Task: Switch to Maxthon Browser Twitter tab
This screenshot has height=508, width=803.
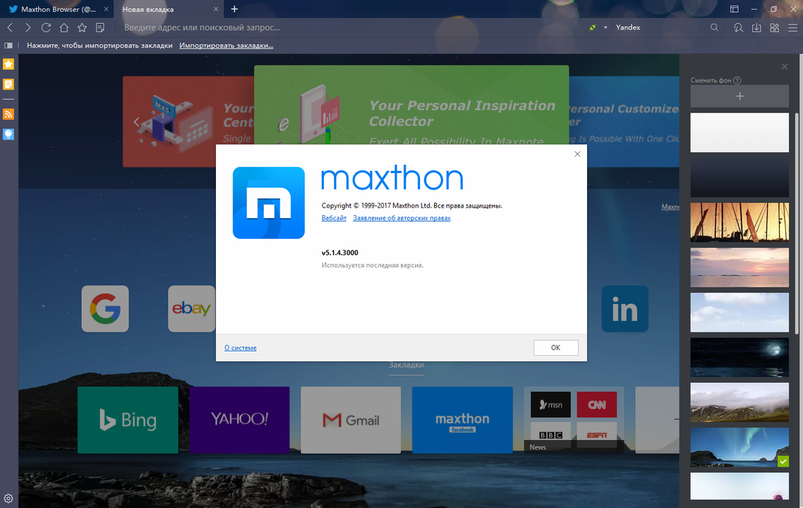Action: click(57, 9)
